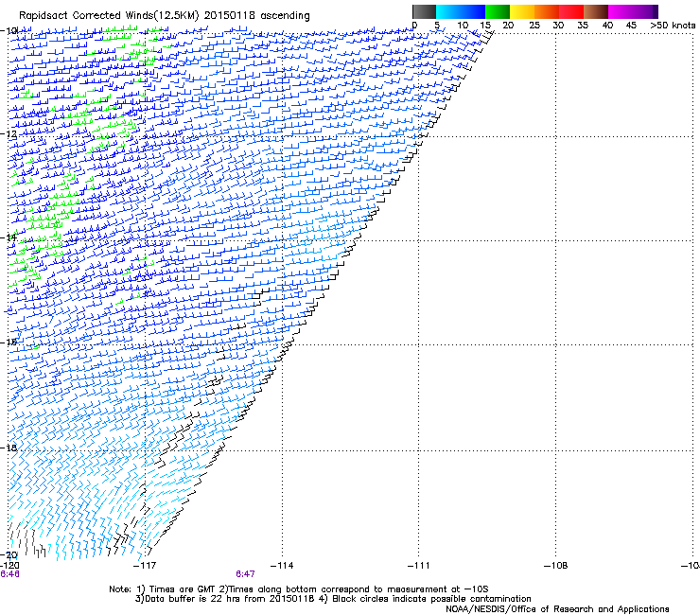Click the orange 25-30 knots color swatch
Image resolution: width=700 pixels, height=615 pixels.
tap(547, 11)
